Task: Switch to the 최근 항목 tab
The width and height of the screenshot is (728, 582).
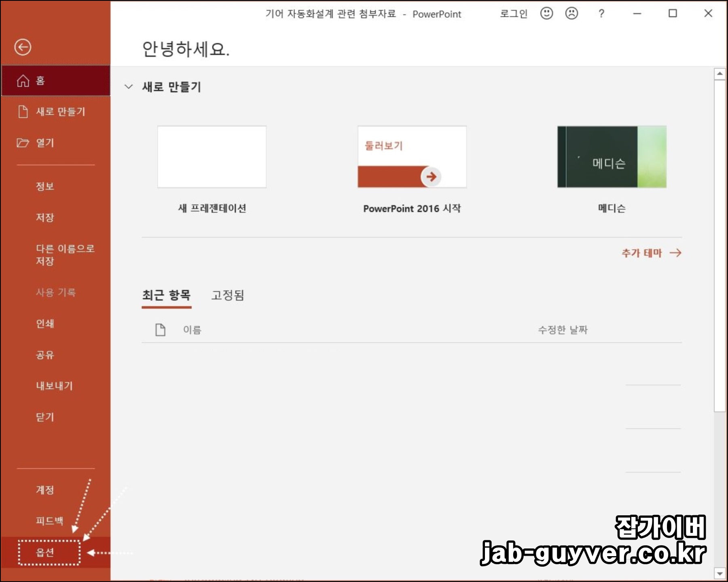Action: pyautogui.click(x=166, y=295)
